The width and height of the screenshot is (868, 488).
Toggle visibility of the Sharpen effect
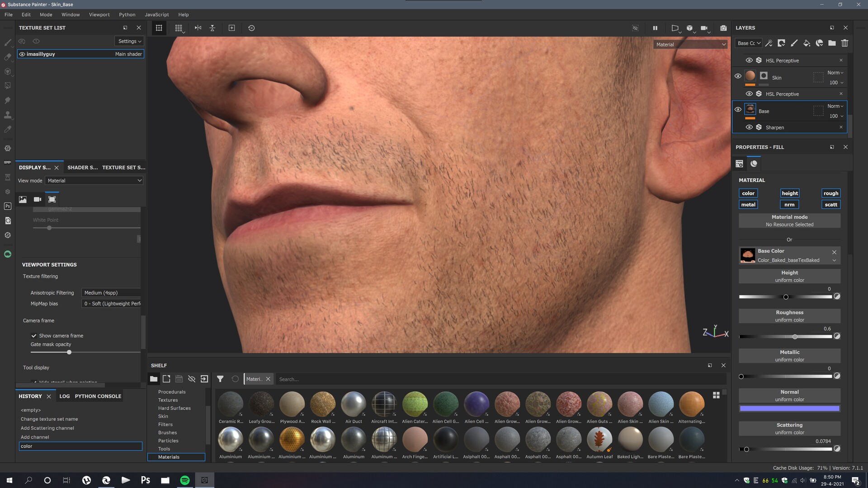[x=750, y=127]
